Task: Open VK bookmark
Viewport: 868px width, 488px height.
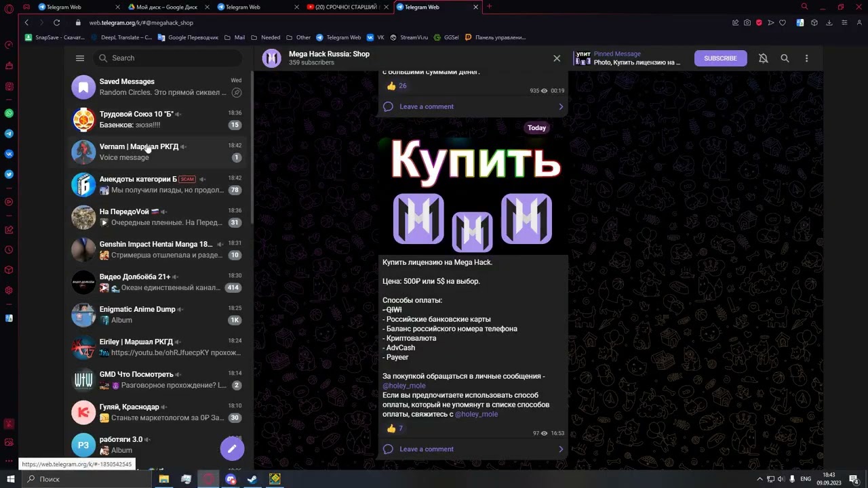Action: point(376,37)
